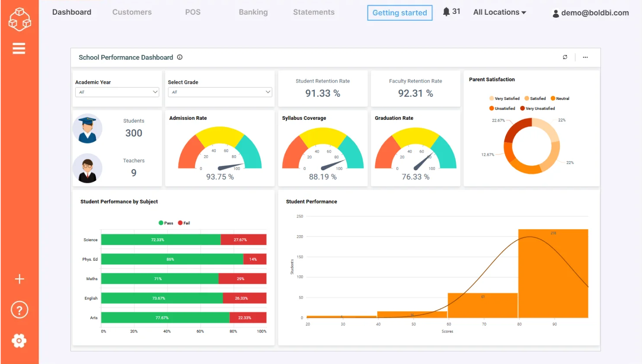Open the All Locations selector
The height and width of the screenshot is (364, 642).
499,12
